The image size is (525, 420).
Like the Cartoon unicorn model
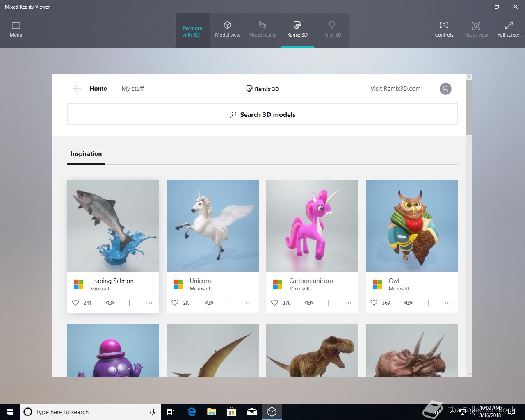(274, 303)
